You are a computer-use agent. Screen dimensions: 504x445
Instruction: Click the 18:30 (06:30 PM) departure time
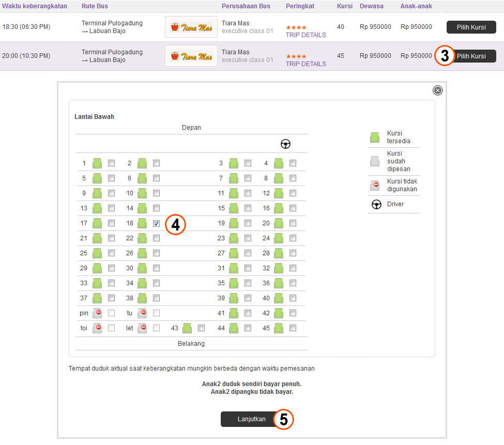[26, 27]
